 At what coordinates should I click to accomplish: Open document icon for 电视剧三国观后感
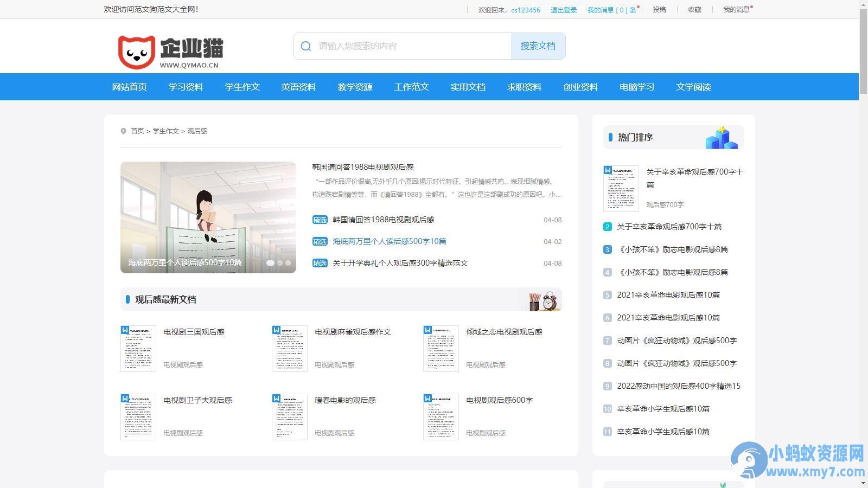click(x=138, y=349)
